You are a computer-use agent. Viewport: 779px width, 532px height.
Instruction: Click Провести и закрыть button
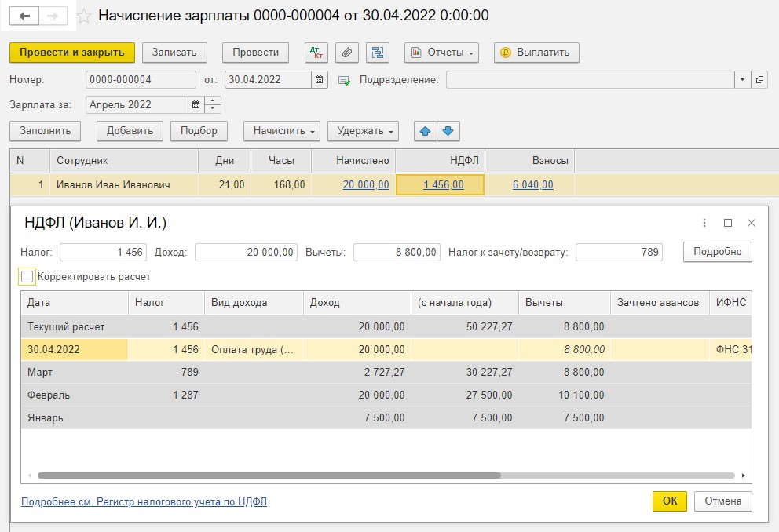pos(72,53)
